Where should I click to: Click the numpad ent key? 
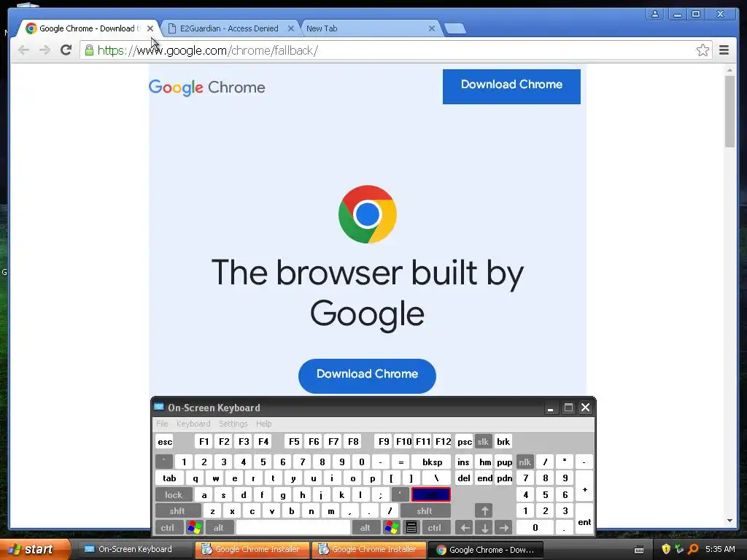coord(584,519)
